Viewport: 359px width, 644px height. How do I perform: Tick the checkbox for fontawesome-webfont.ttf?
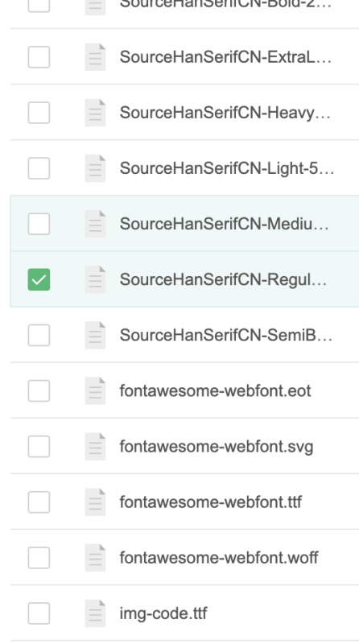coord(39,502)
